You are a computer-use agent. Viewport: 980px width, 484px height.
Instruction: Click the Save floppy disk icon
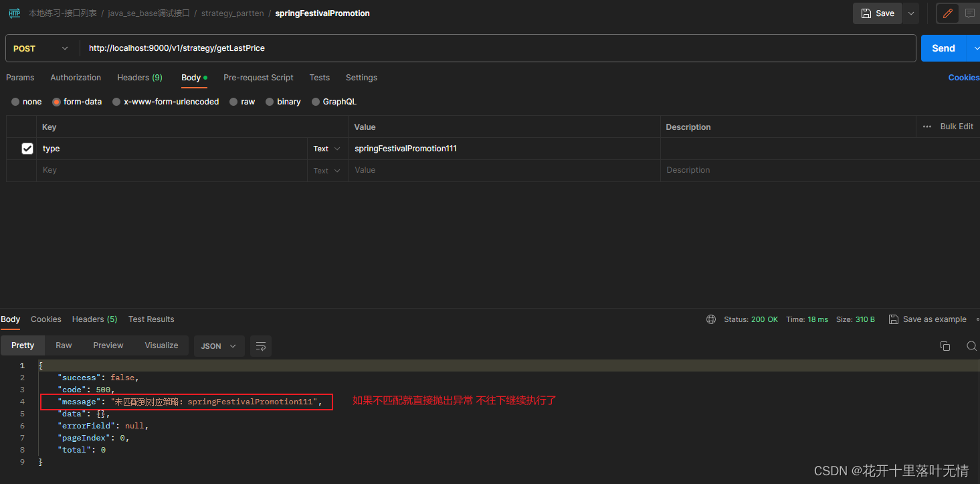(x=866, y=13)
